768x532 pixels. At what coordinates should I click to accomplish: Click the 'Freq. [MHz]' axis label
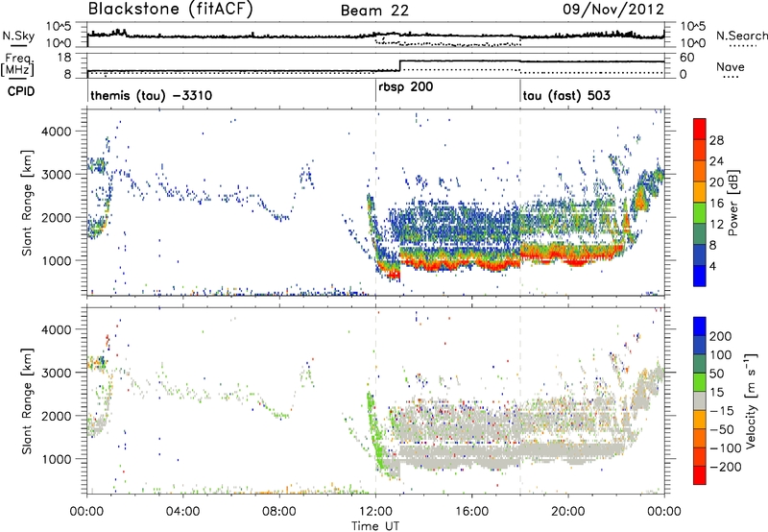click(x=18, y=65)
